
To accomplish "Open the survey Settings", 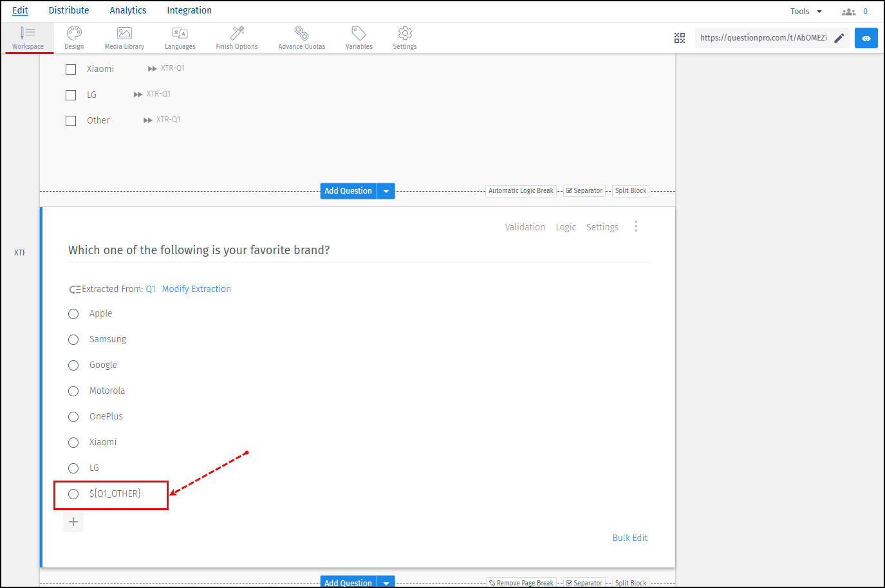I will click(404, 37).
